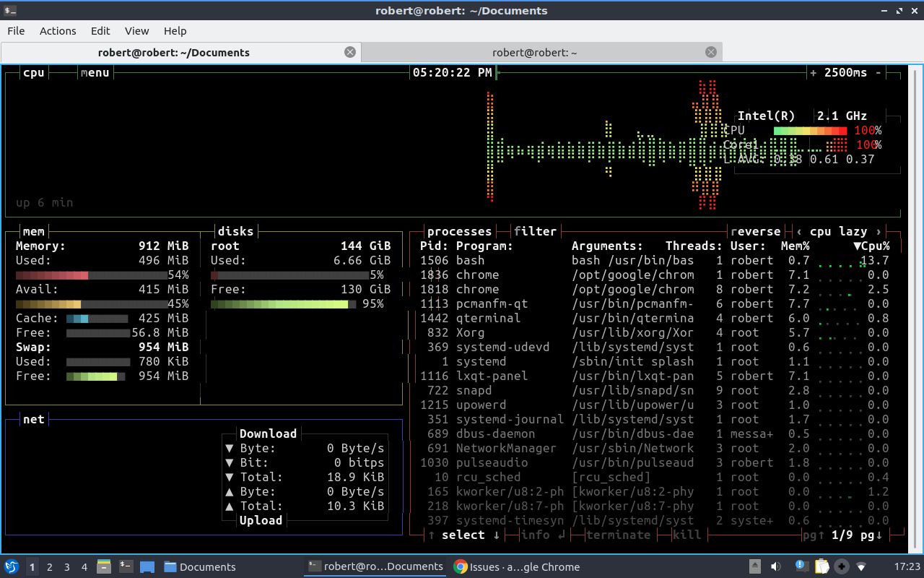Open the bpytop menu
This screenshot has height=578, width=924.
(95, 72)
